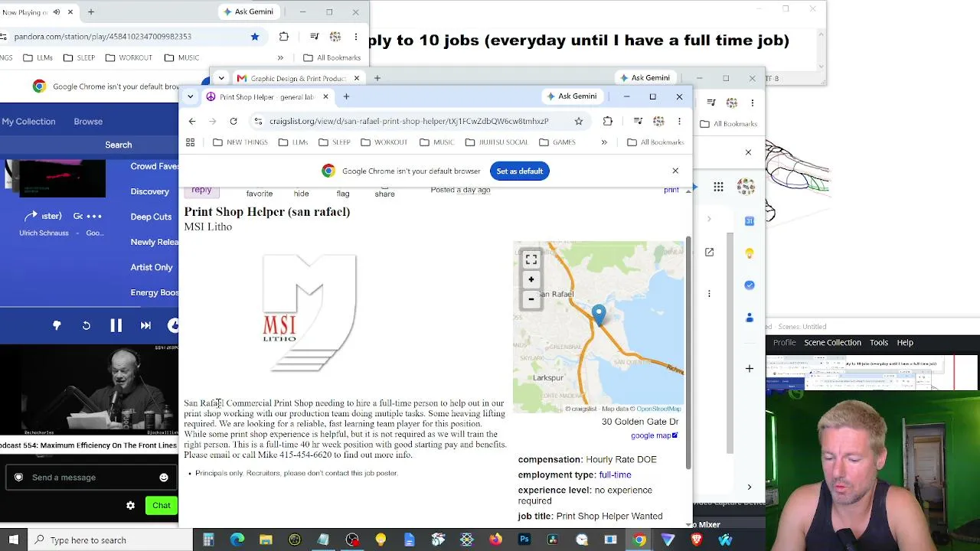Click the blue map location pin

tap(599, 315)
